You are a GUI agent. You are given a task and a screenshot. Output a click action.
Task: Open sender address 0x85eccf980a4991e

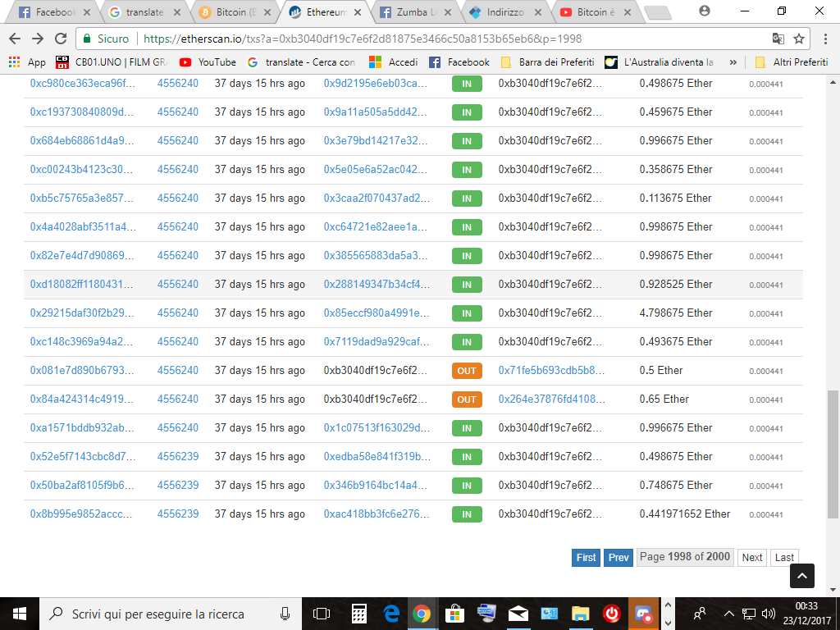click(376, 313)
